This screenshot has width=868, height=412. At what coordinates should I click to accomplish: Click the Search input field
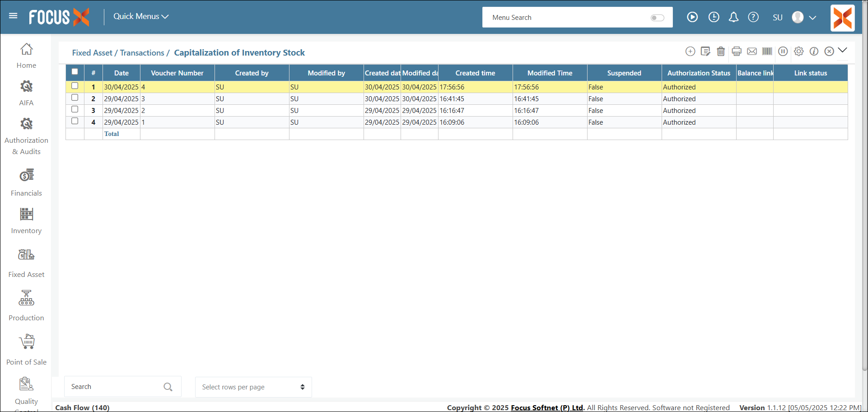click(115, 387)
